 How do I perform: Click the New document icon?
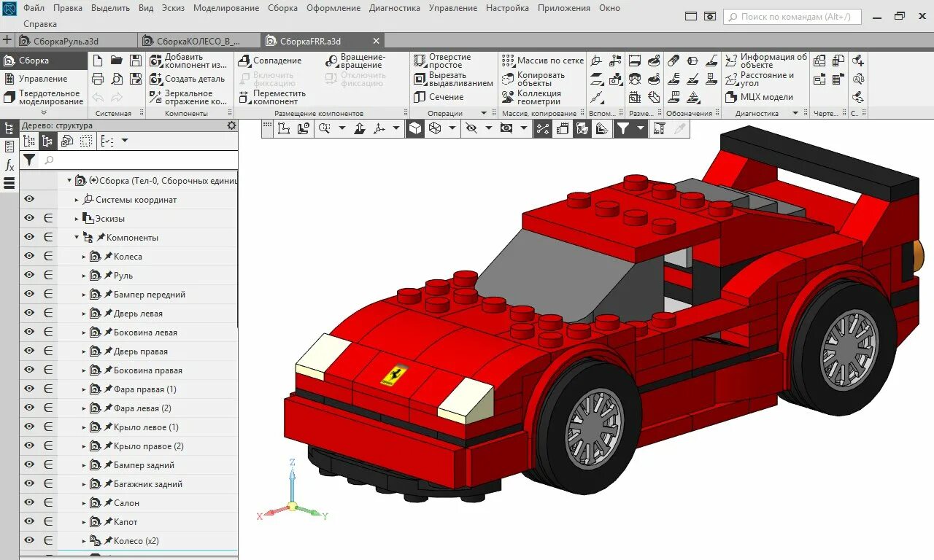98,61
